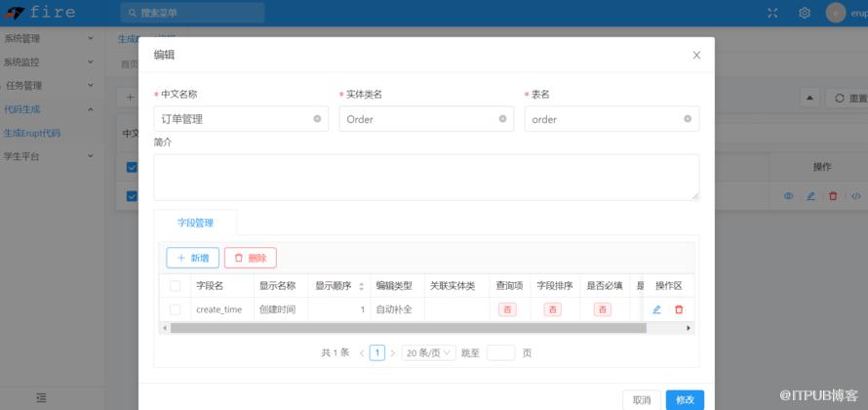Click the blue 修改 button

pyautogui.click(x=685, y=400)
